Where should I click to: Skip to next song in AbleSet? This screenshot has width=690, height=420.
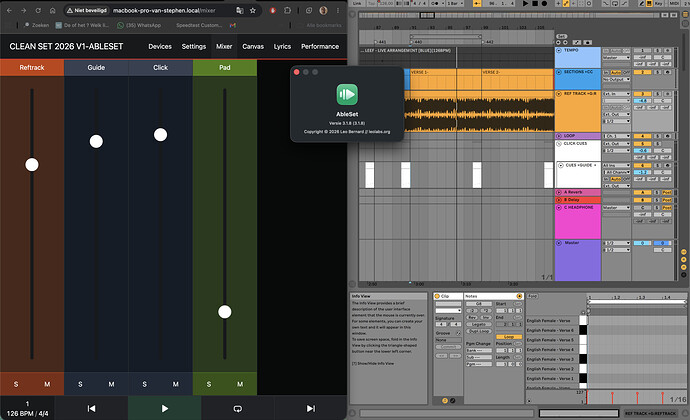(311, 408)
